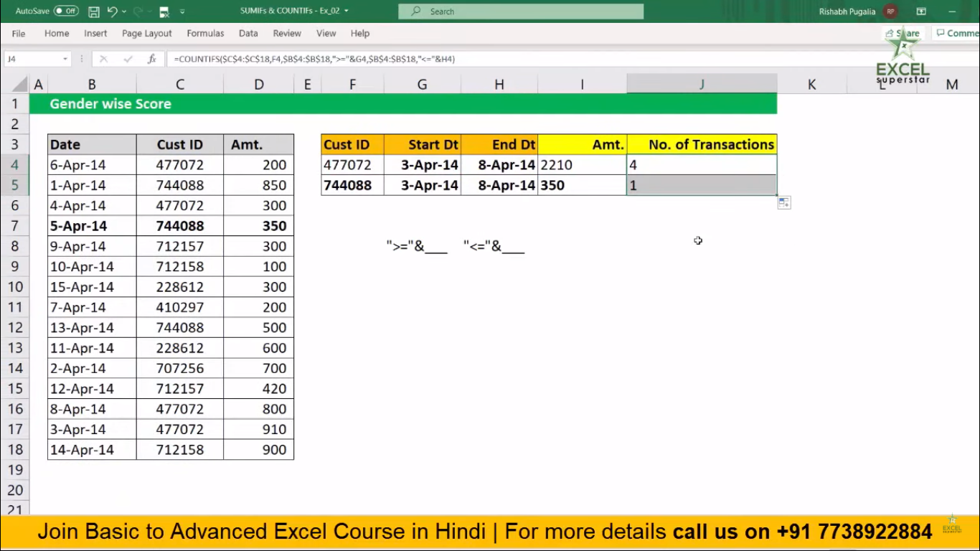Image resolution: width=980 pixels, height=551 pixels.
Task: Click the Enter checkmark in formula bar
Action: 128,59
